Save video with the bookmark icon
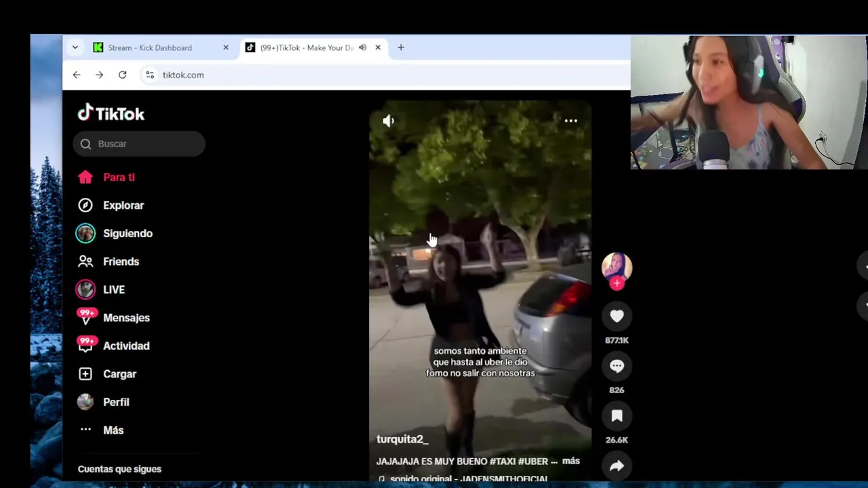Viewport: 868px width, 488px height. point(616,416)
